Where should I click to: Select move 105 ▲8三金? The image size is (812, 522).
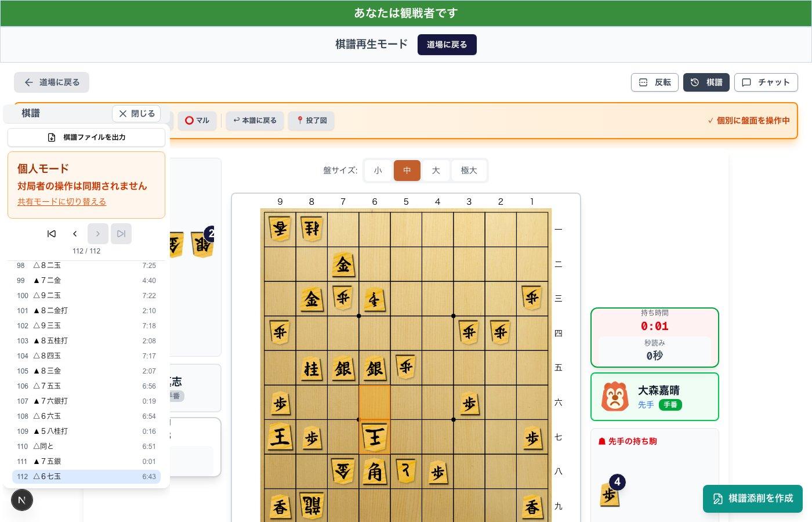[x=86, y=371]
